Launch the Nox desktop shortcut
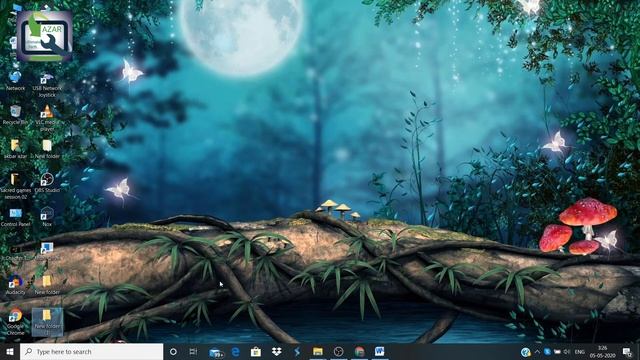This screenshot has width=640, height=360. tap(47, 217)
